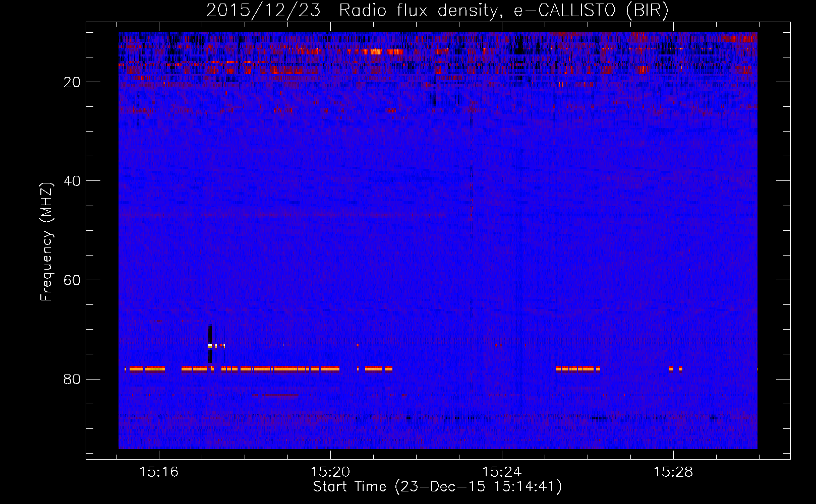Click the 80 frequency tick label

pos(72,379)
